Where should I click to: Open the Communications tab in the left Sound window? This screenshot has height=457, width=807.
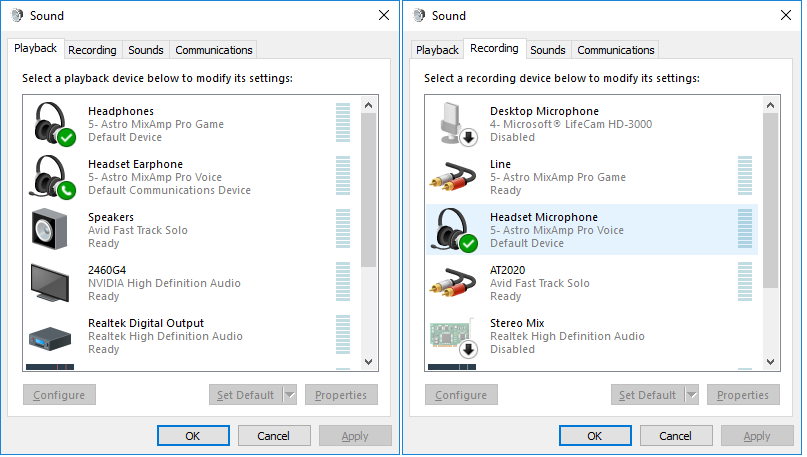tap(214, 50)
